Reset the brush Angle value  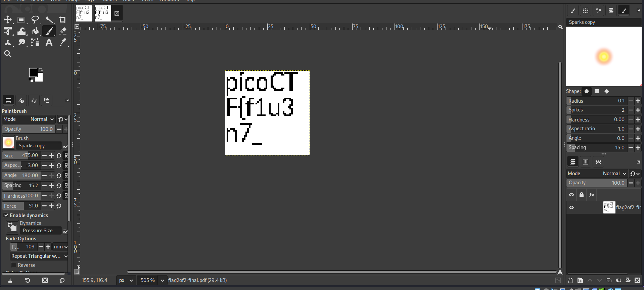point(59,176)
